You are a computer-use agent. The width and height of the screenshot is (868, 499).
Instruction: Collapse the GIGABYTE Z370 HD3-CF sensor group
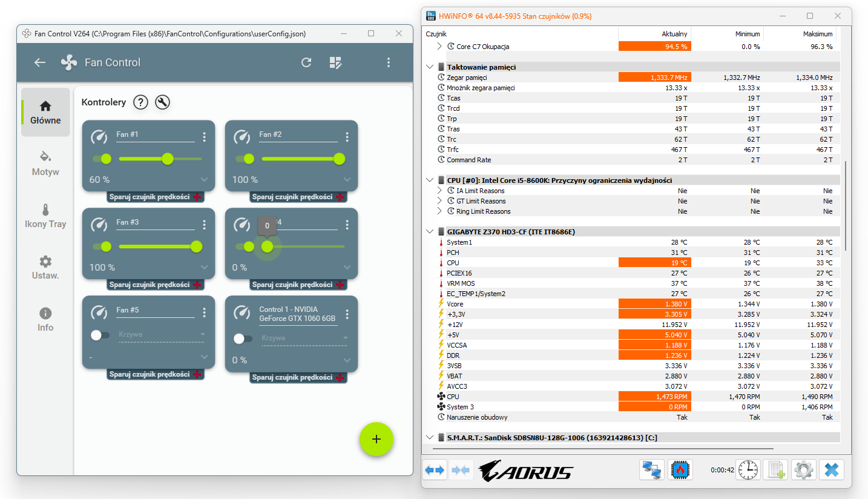[430, 231]
